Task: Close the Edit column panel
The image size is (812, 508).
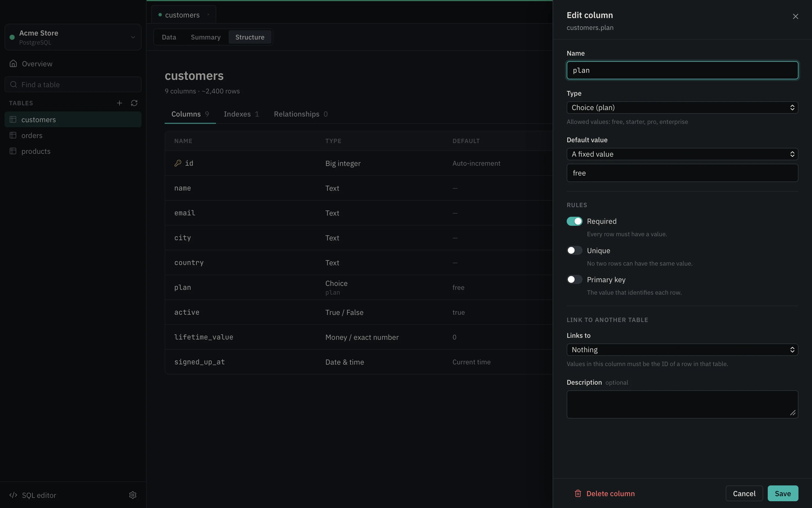Action: pyautogui.click(x=795, y=16)
